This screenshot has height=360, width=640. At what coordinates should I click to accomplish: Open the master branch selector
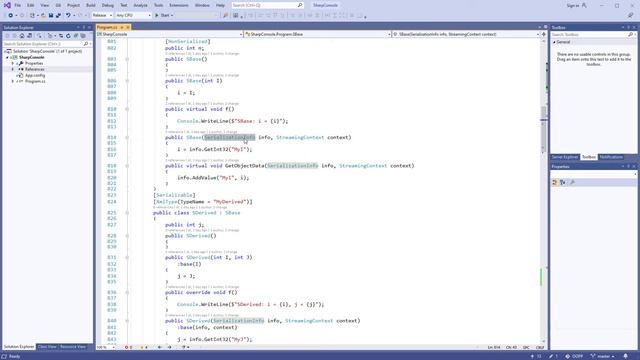click(602, 356)
